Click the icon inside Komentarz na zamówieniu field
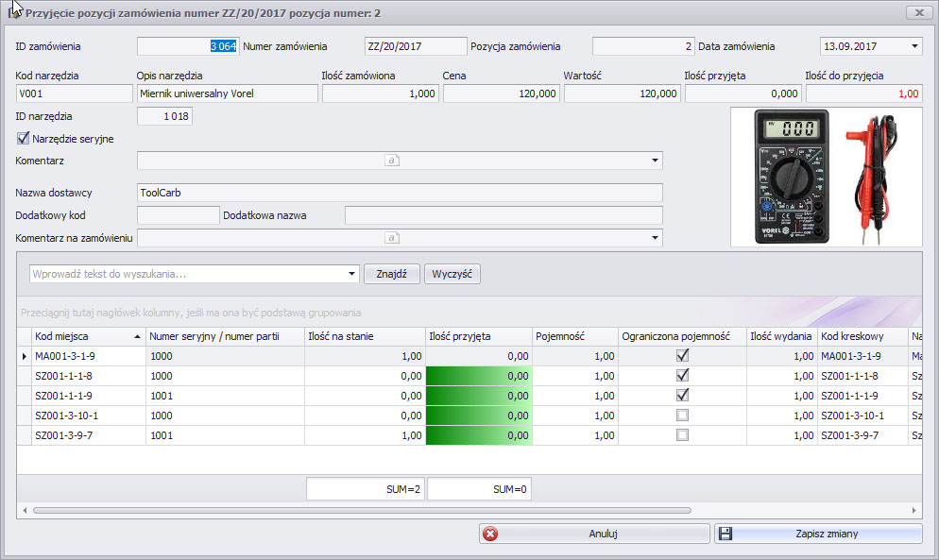This screenshot has height=560, width=939. [393, 237]
